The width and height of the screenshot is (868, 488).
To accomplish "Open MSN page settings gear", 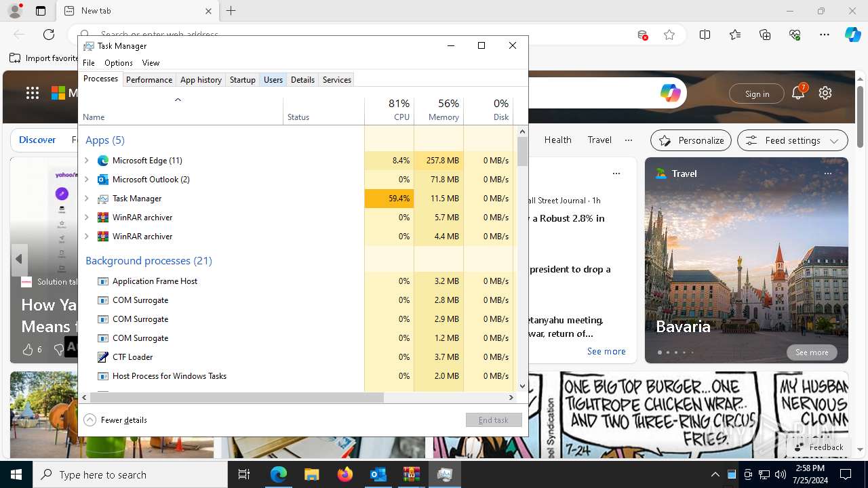I will (x=825, y=94).
